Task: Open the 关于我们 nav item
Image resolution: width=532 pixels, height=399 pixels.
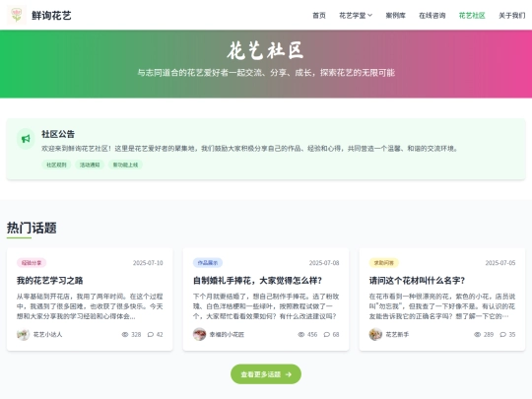Action: (511, 15)
